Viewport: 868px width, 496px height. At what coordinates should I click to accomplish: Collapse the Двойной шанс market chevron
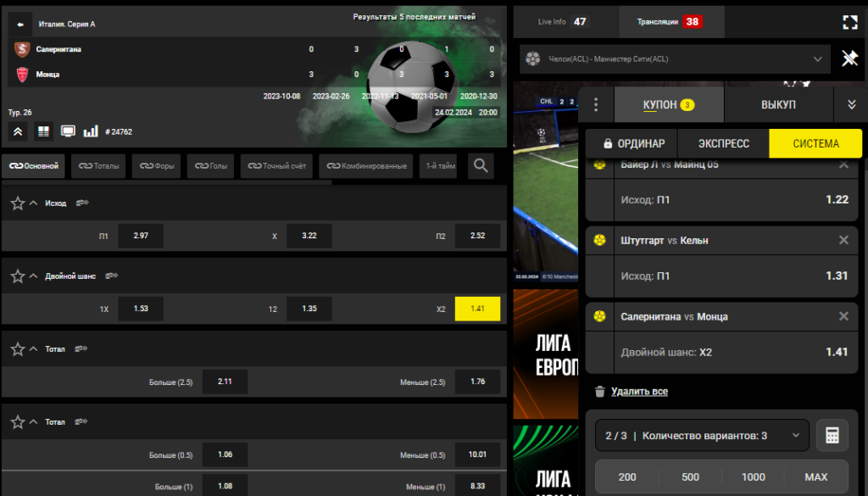(x=33, y=276)
